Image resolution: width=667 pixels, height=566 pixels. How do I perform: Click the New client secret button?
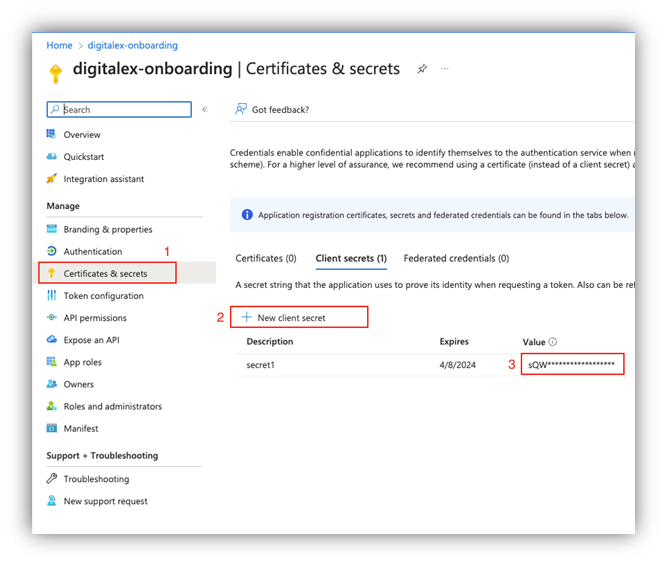coord(299,317)
